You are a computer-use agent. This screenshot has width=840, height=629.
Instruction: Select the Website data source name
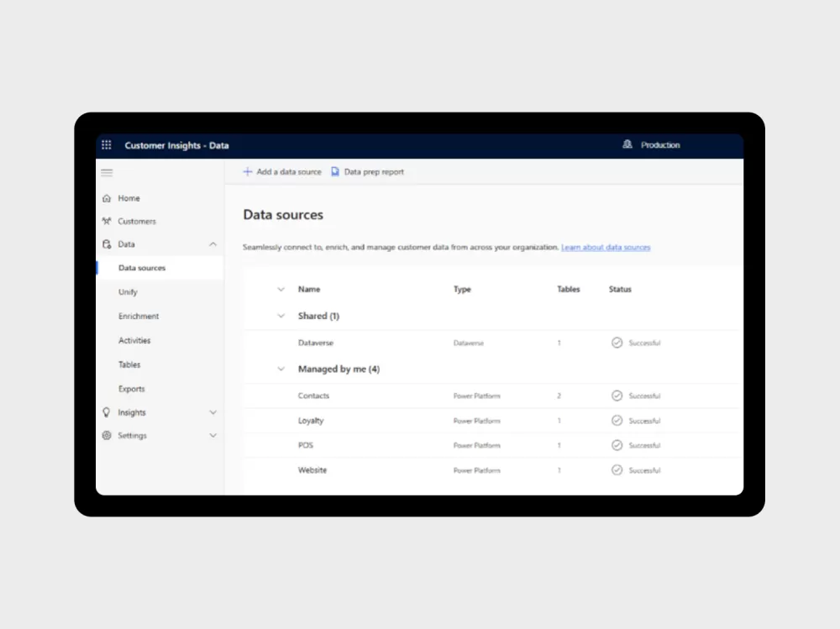pyautogui.click(x=312, y=470)
